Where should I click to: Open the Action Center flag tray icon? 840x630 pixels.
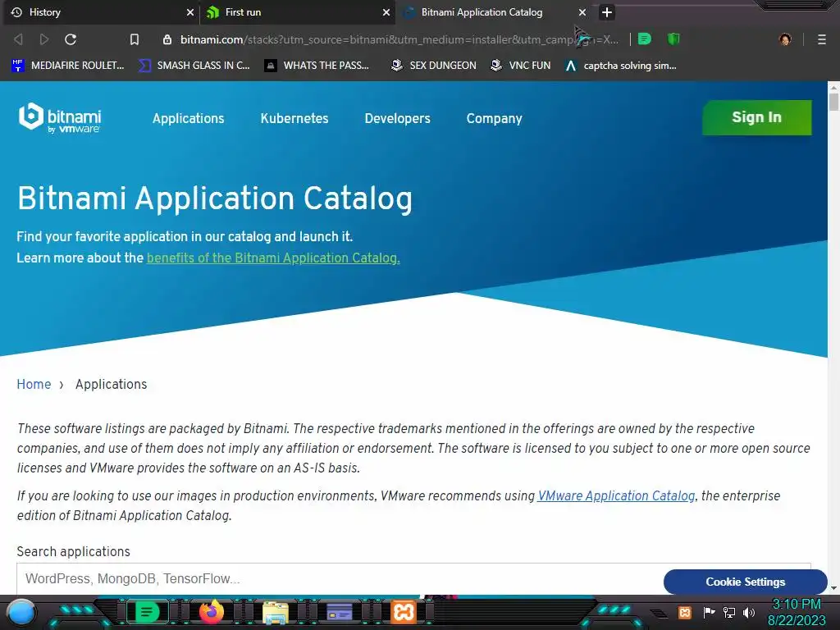[x=709, y=612]
